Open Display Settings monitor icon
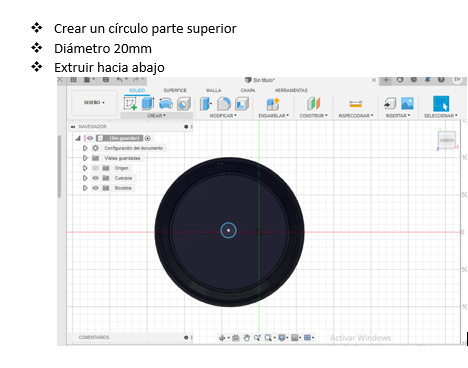The image size is (468, 368). [x=282, y=338]
